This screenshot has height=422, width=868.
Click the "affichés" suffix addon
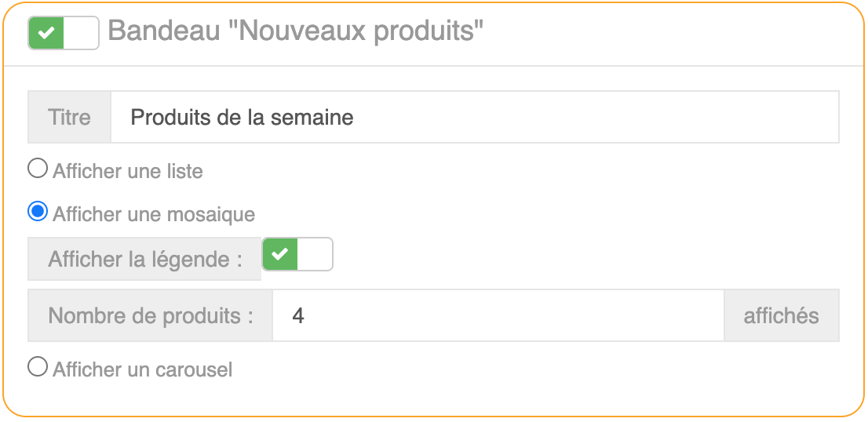click(781, 315)
